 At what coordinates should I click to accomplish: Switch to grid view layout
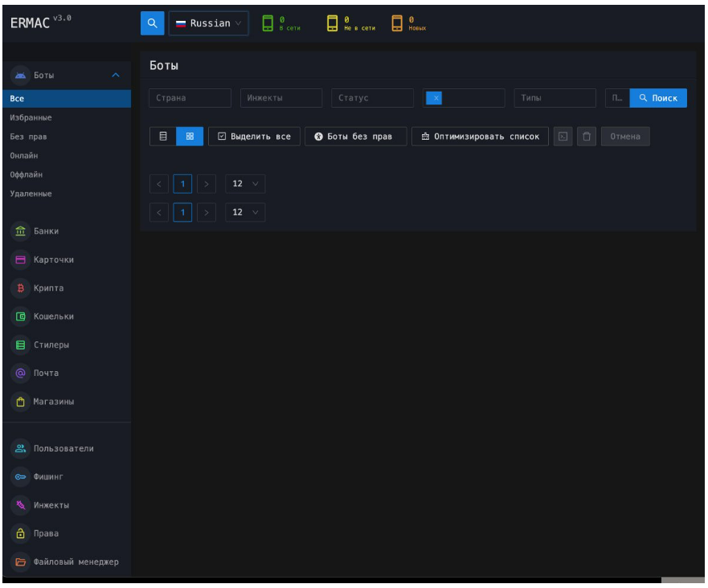point(190,137)
